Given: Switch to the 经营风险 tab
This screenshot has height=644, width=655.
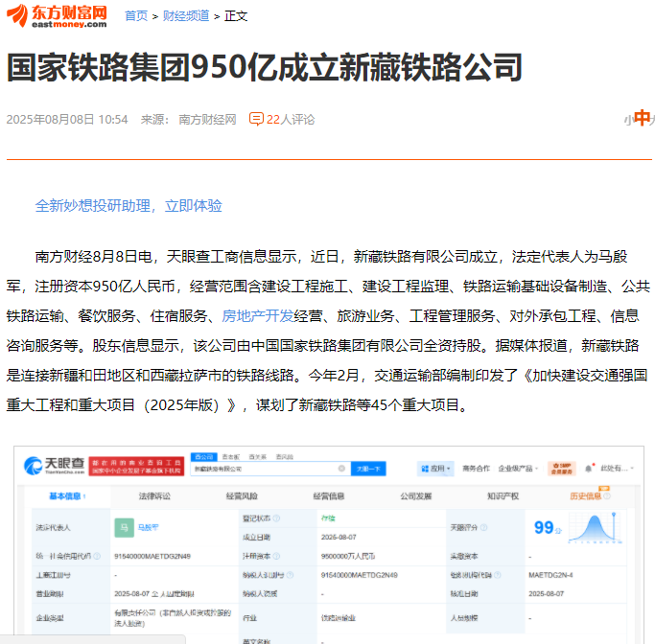Looking at the screenshot, I should click(x=242, y=495).
